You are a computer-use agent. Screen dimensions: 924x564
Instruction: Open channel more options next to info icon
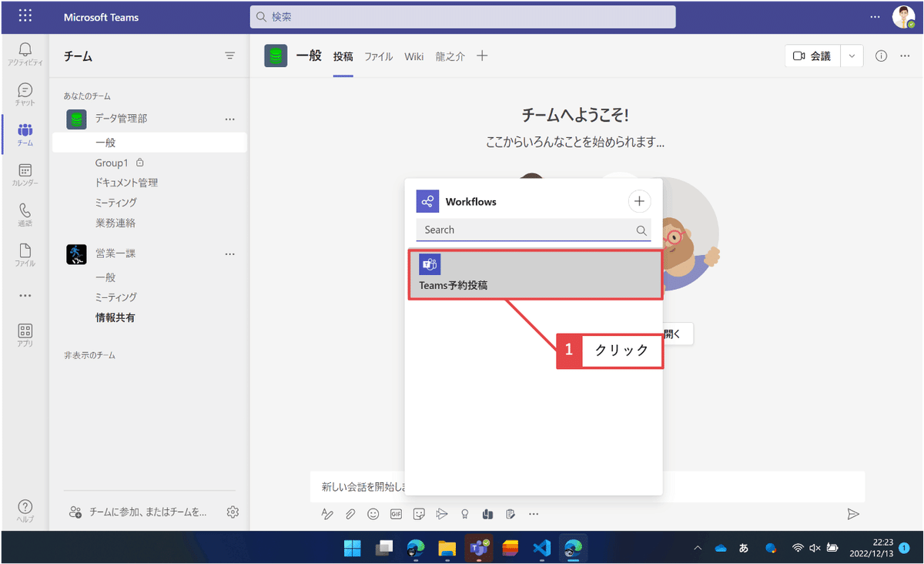click(x=905, y=56)
